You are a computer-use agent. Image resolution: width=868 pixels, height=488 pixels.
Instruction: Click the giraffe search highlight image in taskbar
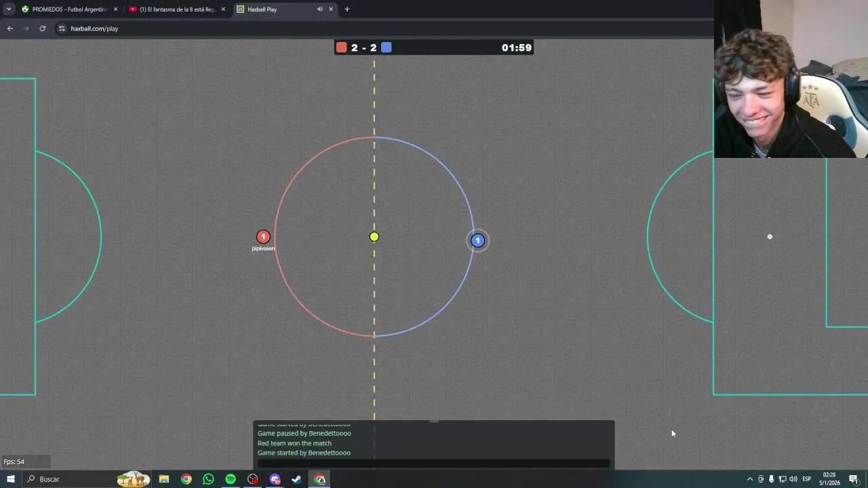pyautogui.click(x=133, y=479)
